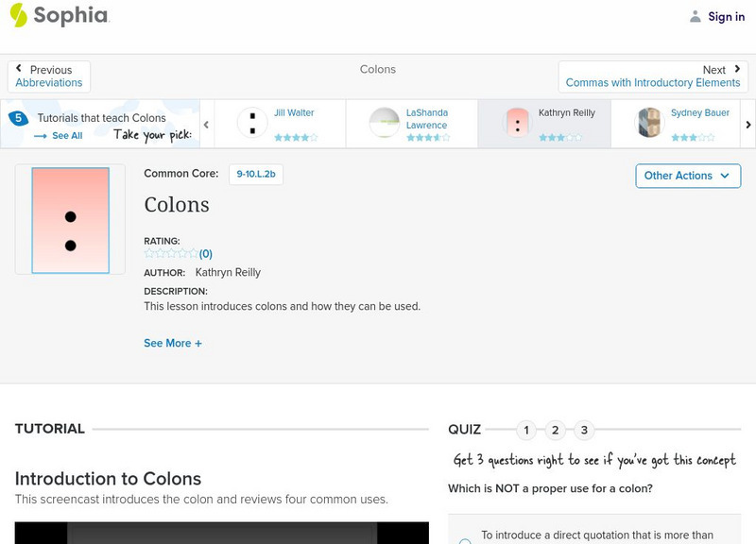756x544 pixels.
Task: Select LaShanda Lawrence's tutorial avatar
Action: click(385, 123)
